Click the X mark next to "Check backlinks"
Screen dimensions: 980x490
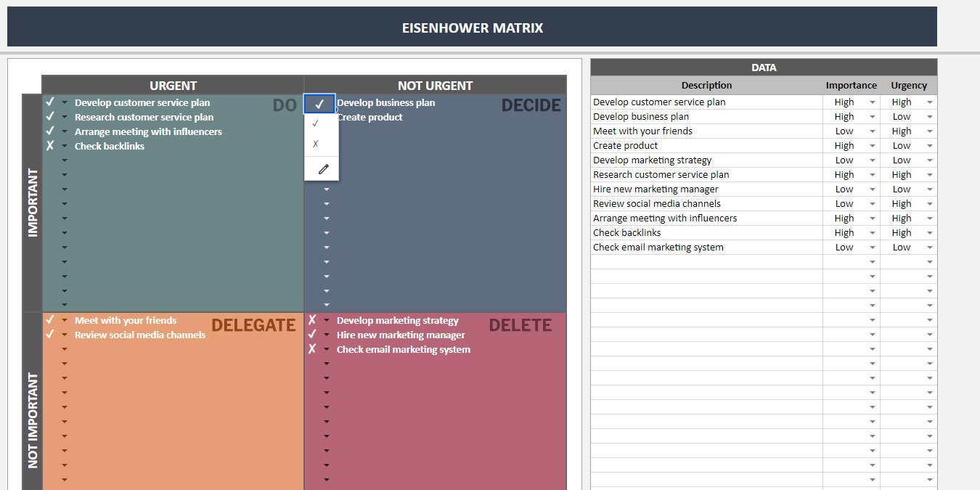50,146
